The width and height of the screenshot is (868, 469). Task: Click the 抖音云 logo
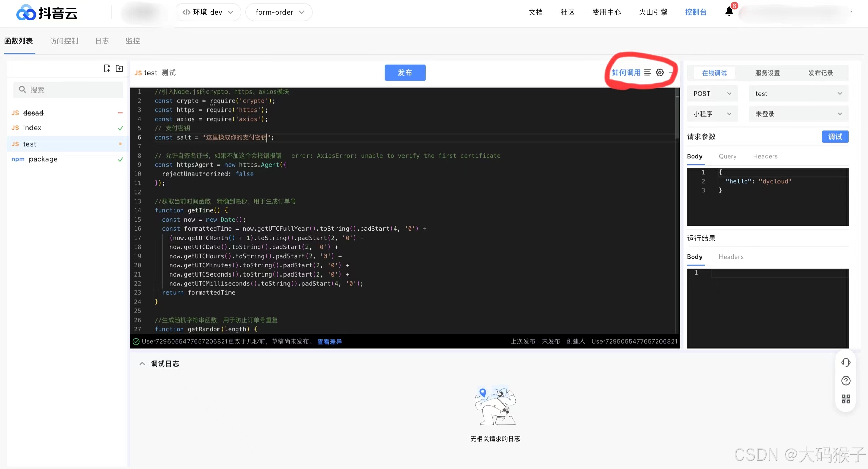click(47, 13)
